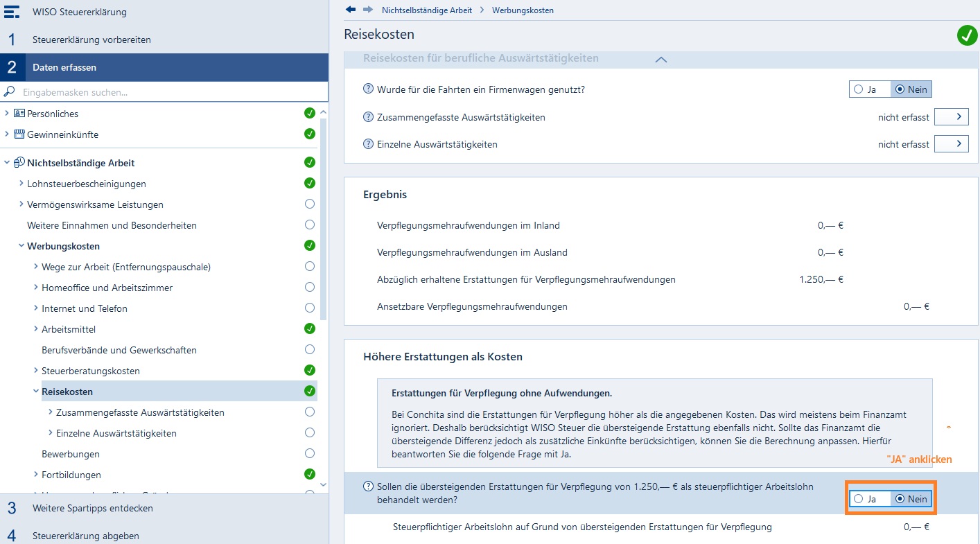Click the Eingabemasken suchen search field
This screenshot has height=544, width=980.
coord(164,91)
